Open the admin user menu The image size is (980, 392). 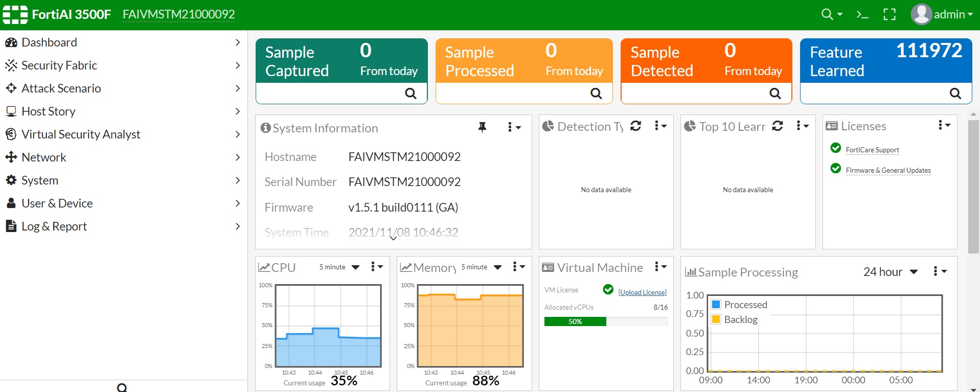point(942,15)
